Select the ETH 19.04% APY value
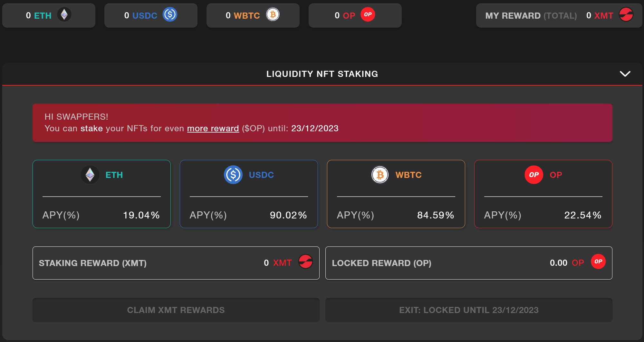This screenshot has height=342, width=644. [x=141, y=215]
